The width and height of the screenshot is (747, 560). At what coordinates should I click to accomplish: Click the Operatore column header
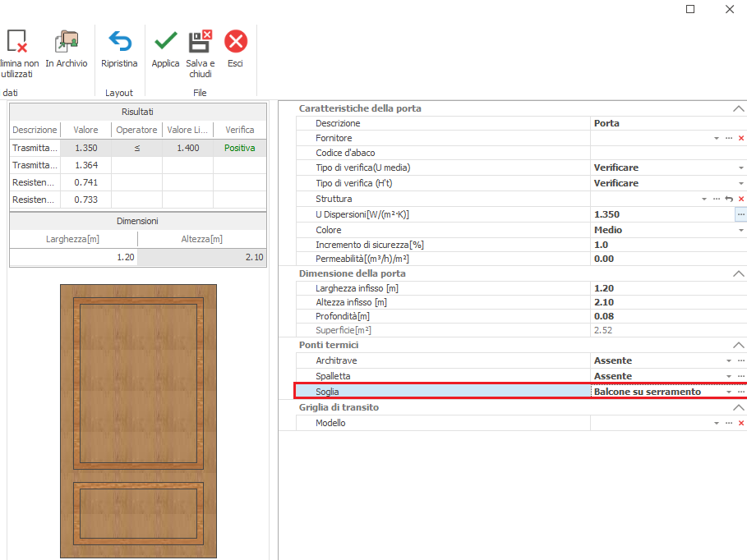pos(136,130)
